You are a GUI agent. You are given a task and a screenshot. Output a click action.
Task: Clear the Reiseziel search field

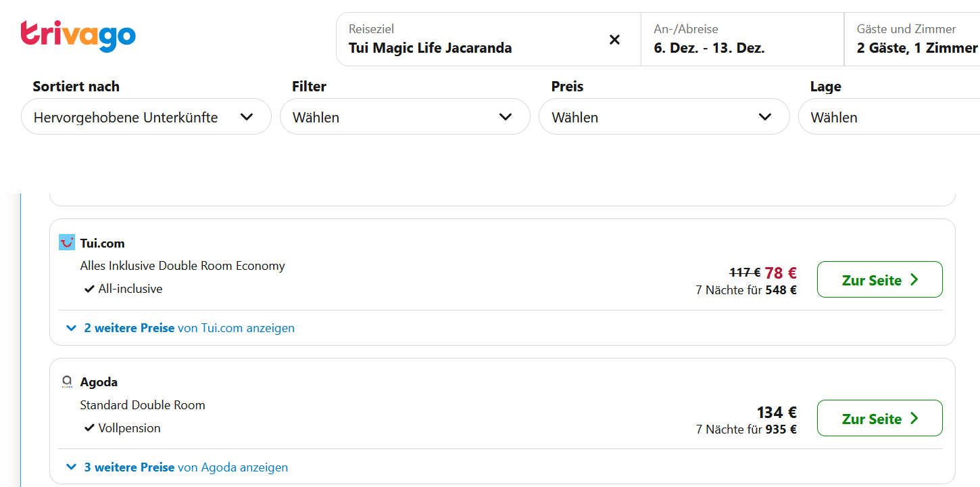tap(614, 39)
